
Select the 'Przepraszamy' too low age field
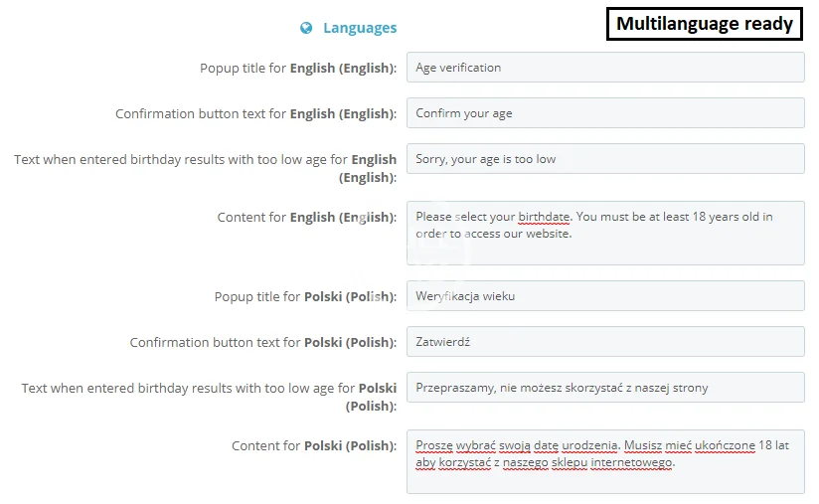point(604,388)
